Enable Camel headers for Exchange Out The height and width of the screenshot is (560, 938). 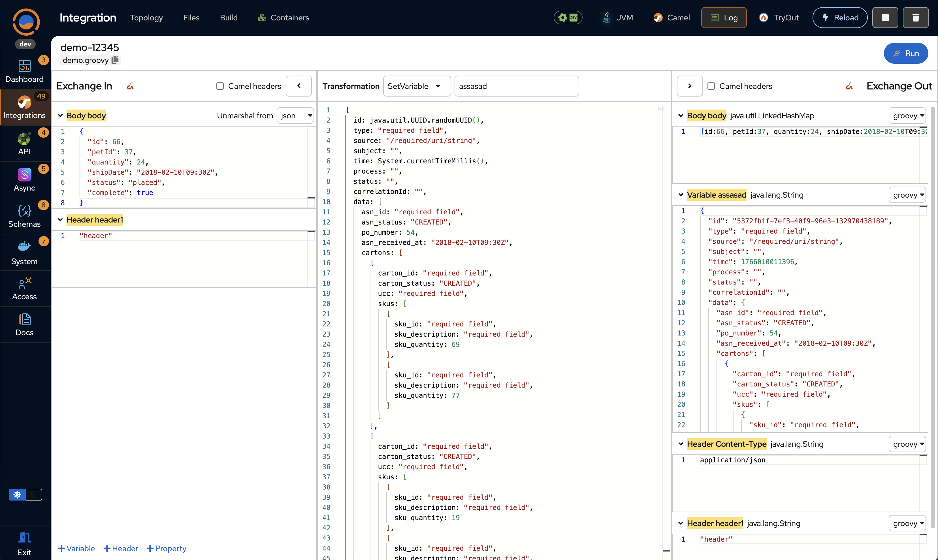click(711, 86)
